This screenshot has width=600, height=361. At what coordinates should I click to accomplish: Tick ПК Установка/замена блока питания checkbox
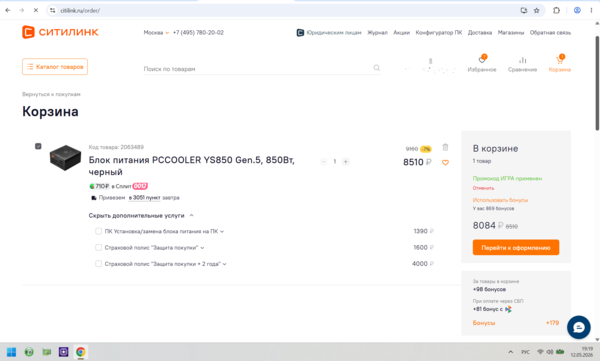point(98,231)
